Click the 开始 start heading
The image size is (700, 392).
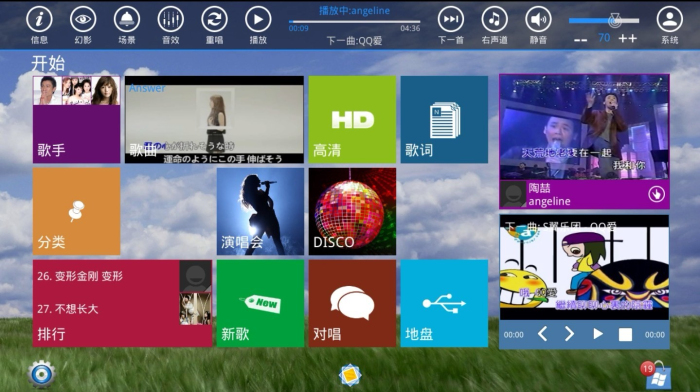48,63
